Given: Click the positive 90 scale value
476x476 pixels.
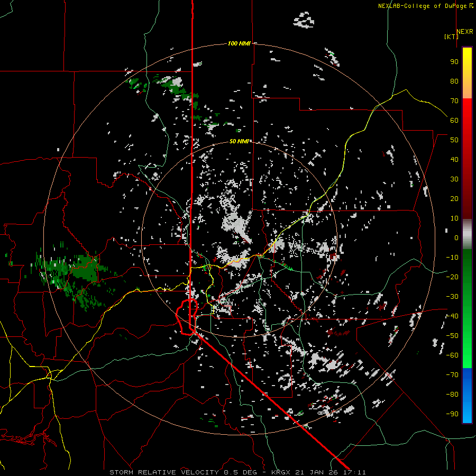Looking at the screenshot, I should [x=454, y=62].
